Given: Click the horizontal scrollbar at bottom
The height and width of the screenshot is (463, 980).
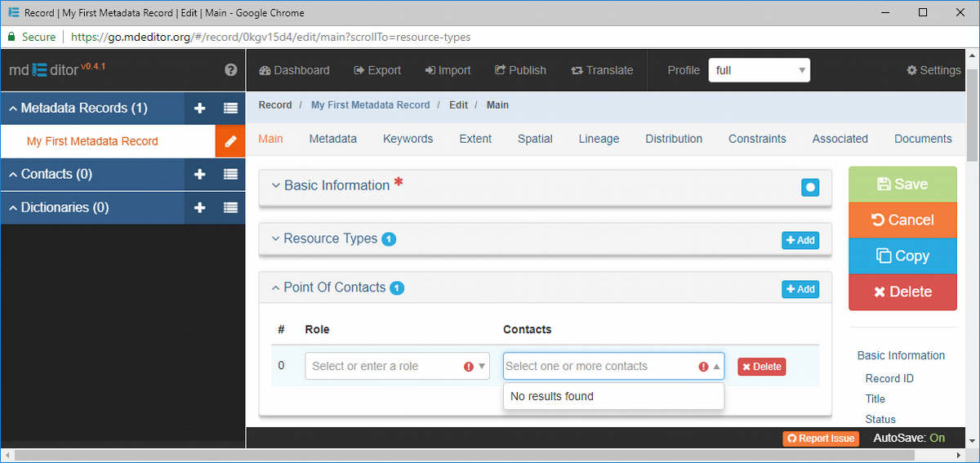Looking at the screenshot, I should 482,456.
